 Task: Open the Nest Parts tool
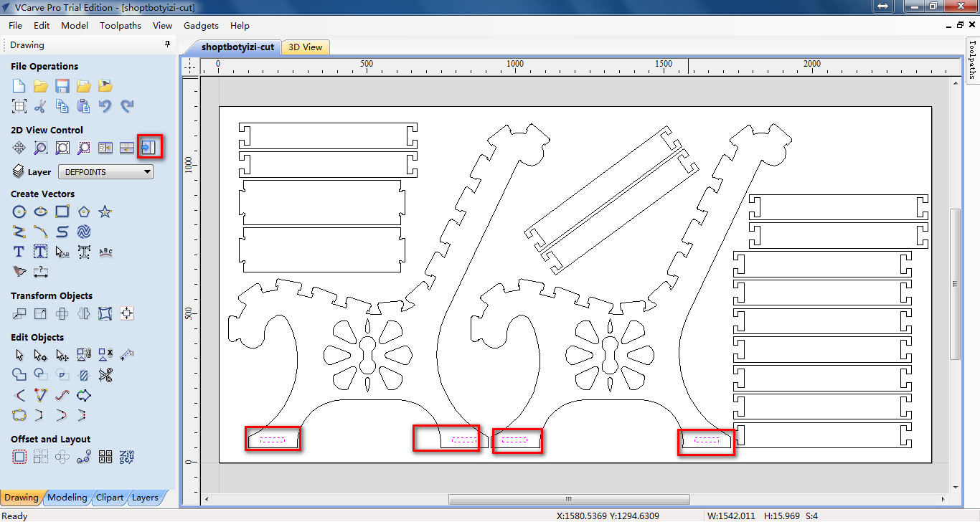pos(127,457)
